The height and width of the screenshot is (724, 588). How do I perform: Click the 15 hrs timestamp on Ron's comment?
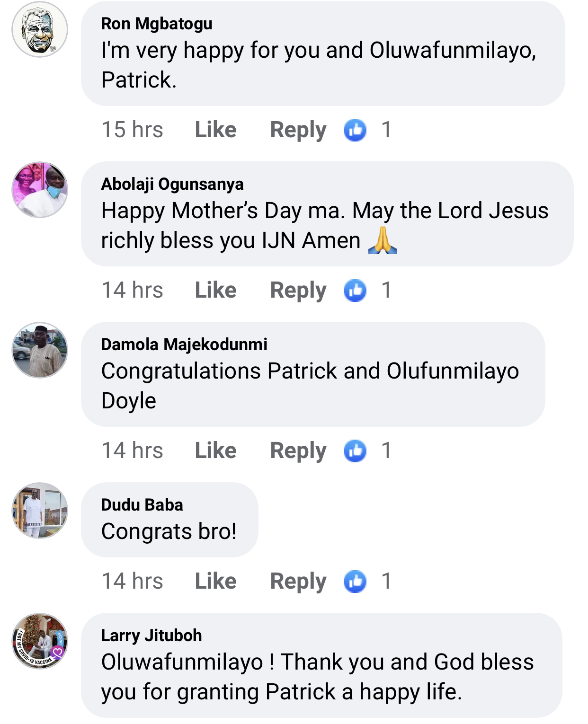tap(132, 130)
